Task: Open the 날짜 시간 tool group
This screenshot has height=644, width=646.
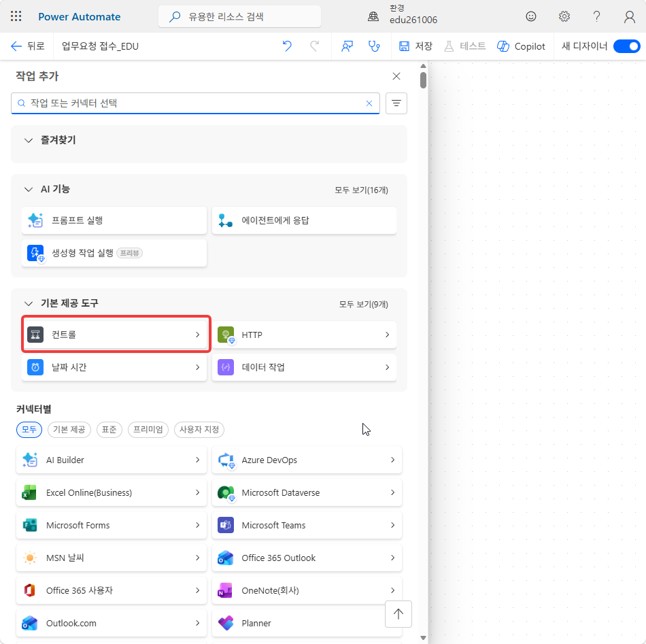Action: click(x=114, y=367)
